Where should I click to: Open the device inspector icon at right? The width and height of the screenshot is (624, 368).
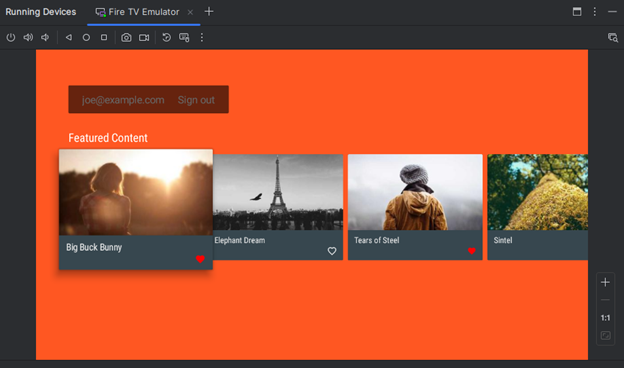(612, 38)
